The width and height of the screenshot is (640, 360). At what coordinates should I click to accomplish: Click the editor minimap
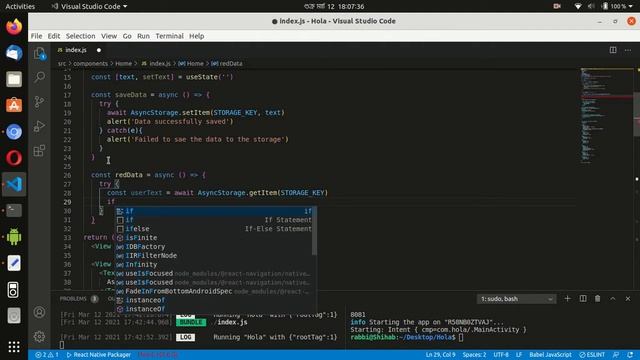[607, 116]
